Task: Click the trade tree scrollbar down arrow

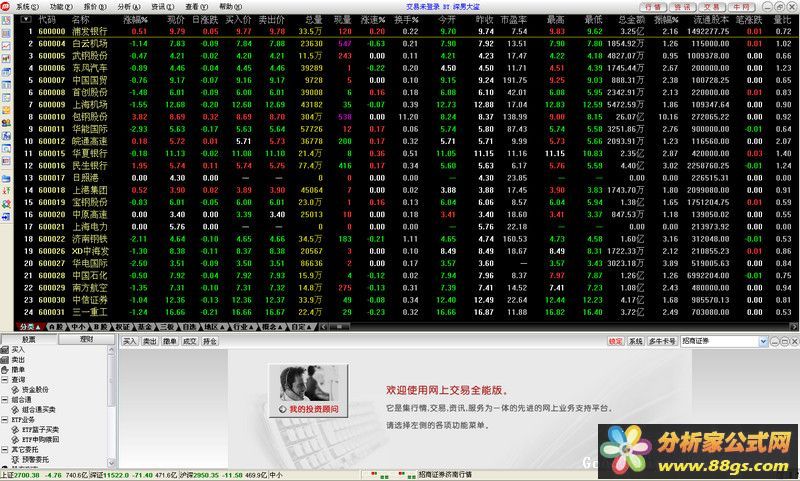Action: (111, 463)
